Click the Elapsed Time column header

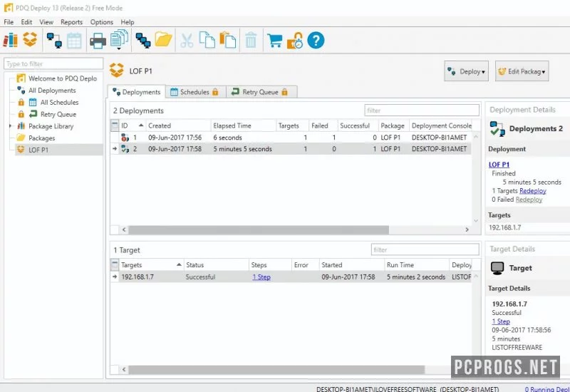[x=243, y=125]
